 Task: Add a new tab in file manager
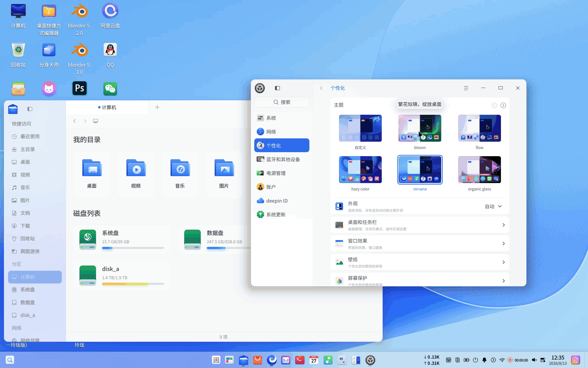tap(157, 107)
